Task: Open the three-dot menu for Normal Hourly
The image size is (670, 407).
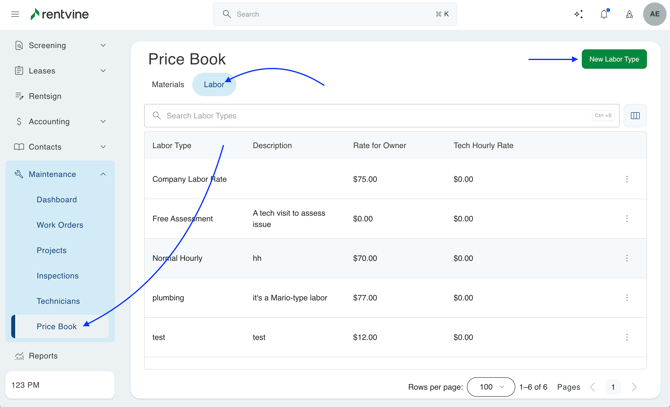Action: click(627, 258)
